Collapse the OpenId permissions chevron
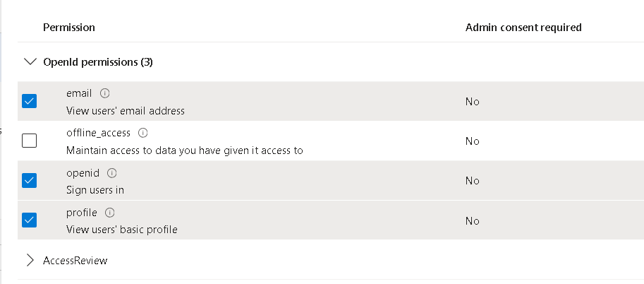The height and width of the screenshot is (284, 644). (x=30, y=61)
